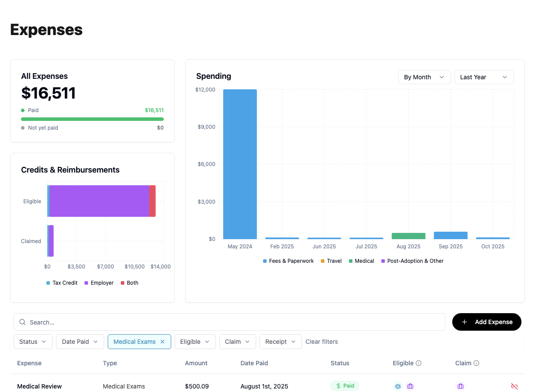The image size is (535, 392).
Task: Click the Eligible column info icon
Action: click(x=419, y=363)
